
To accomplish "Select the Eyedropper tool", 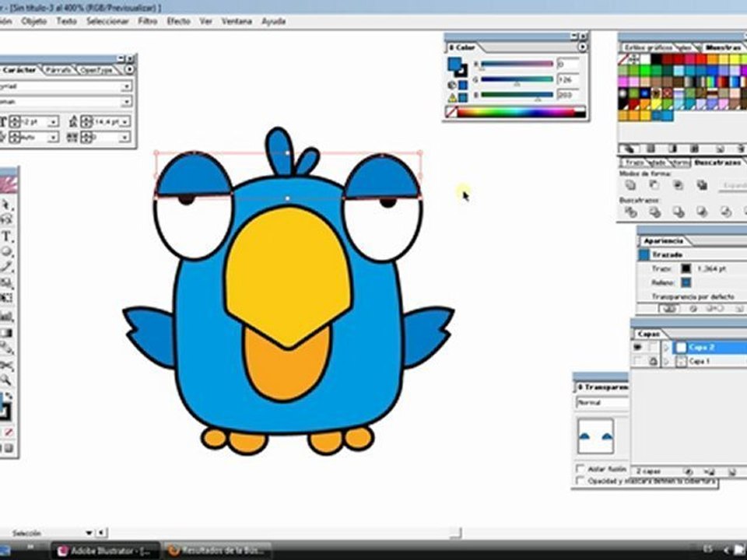I will 6,348.
